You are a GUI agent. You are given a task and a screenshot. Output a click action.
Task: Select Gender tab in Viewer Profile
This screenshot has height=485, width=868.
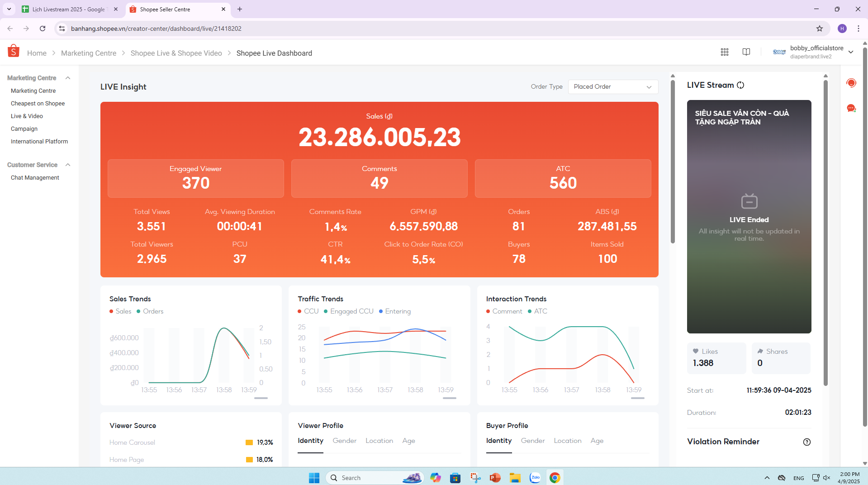click(x=345, y=441)
